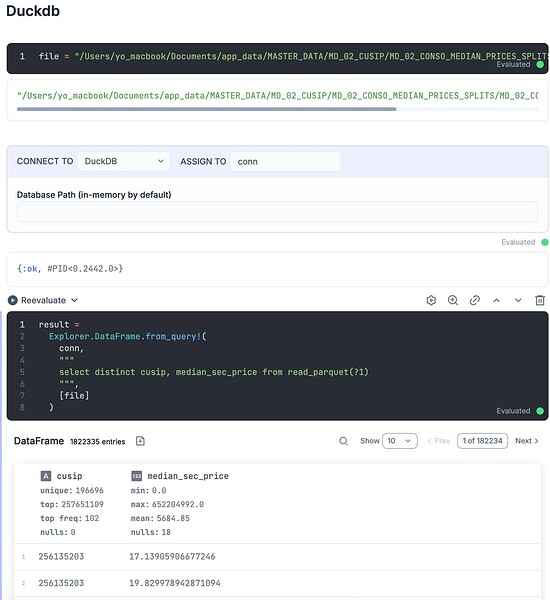Click the median_sec_price numeric type icon

click(136, 476)
